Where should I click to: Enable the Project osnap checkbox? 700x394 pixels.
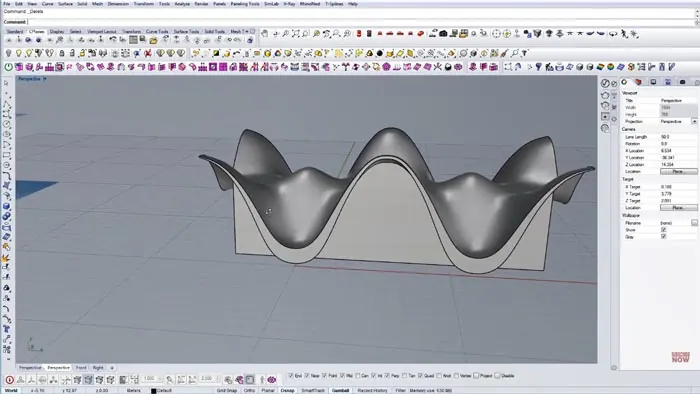pyautogui.click(x=476, y=376)
